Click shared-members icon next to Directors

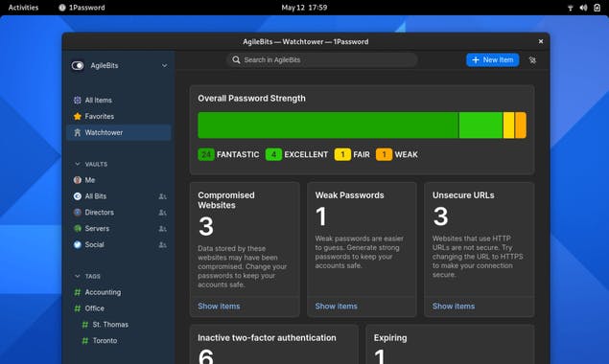(x=162, y=213)
